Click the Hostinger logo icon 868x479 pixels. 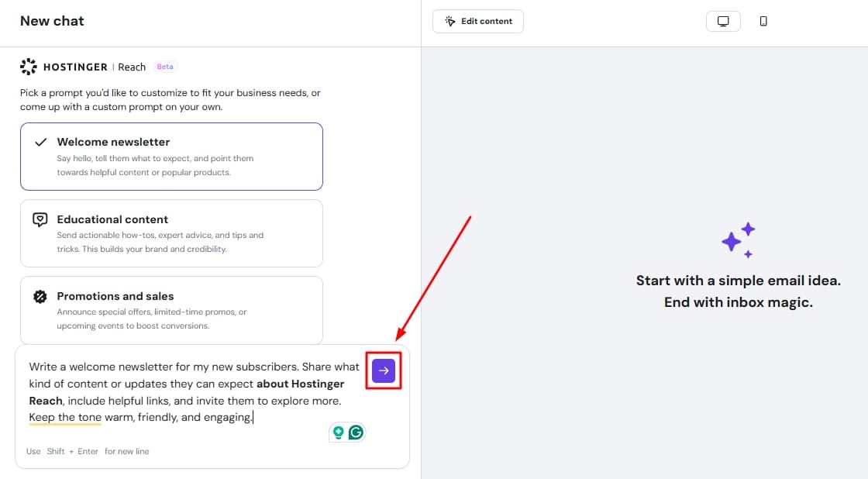coord(29,67)
